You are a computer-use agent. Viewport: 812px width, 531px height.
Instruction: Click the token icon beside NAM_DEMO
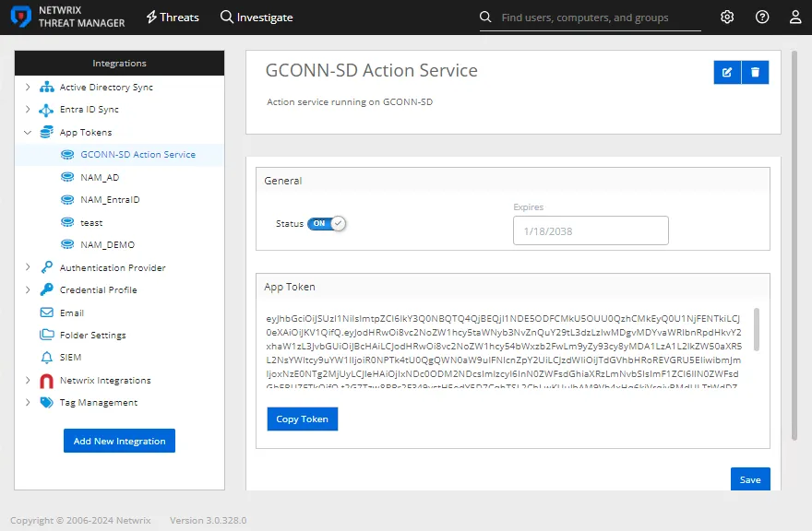point(67,244)
